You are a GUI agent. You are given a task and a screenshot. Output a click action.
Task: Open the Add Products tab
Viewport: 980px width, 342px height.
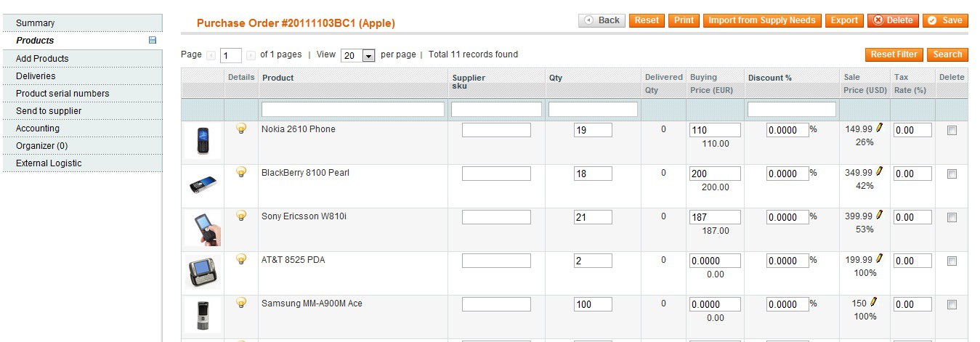tap(81, 58)
